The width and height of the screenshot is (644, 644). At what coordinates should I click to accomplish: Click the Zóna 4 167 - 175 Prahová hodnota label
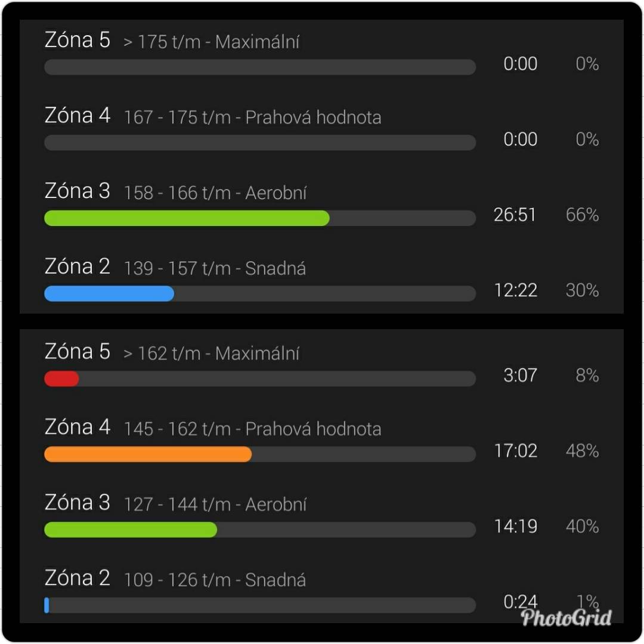213,116
